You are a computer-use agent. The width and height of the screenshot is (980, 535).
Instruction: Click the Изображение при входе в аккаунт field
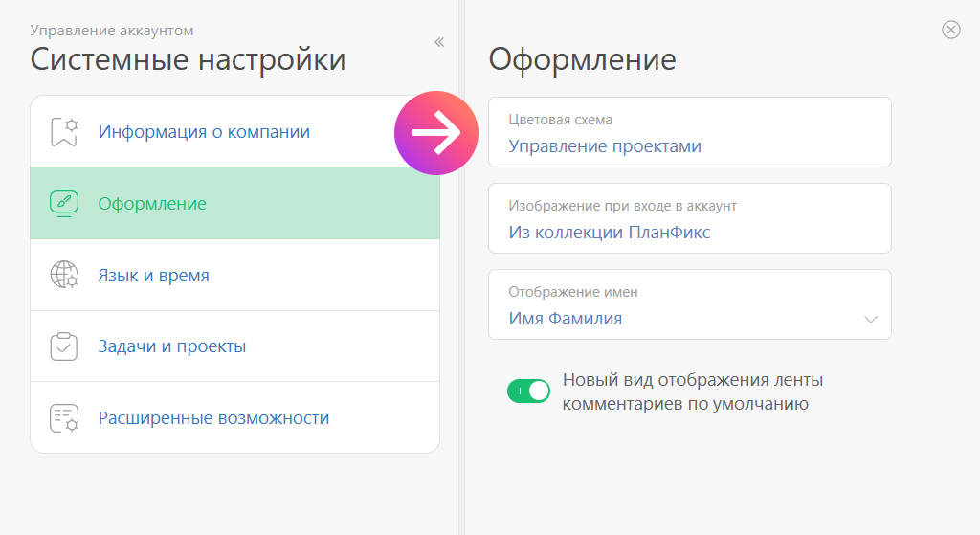coord(690,218)
